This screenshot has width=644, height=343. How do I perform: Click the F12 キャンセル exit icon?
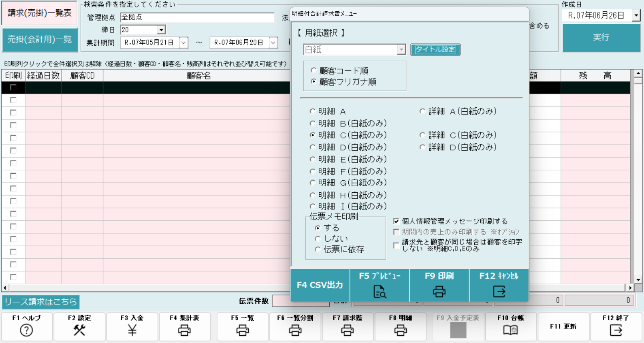(499, 291)
